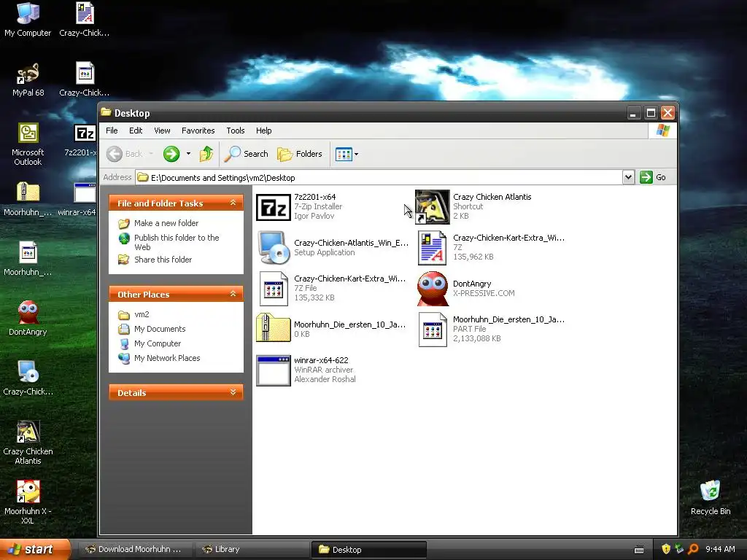Open the Search pane
Viewport: 747px width, 560px height.
coord(247,154)
